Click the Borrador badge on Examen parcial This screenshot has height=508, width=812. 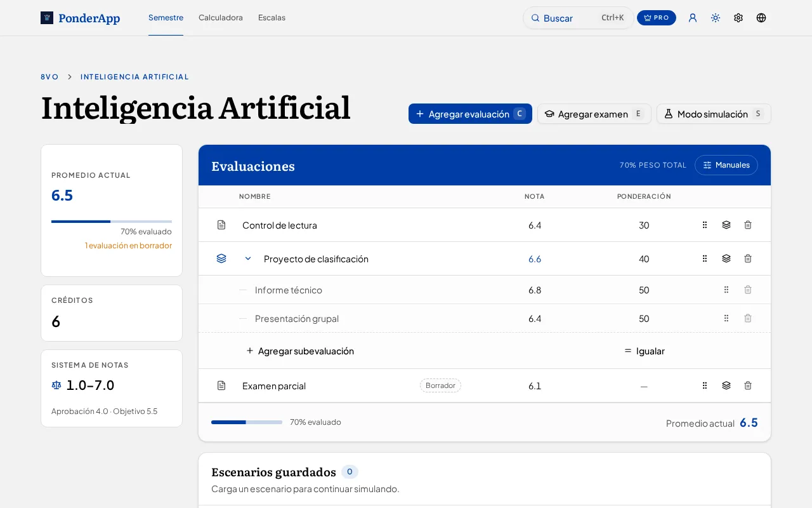point(440,385)
